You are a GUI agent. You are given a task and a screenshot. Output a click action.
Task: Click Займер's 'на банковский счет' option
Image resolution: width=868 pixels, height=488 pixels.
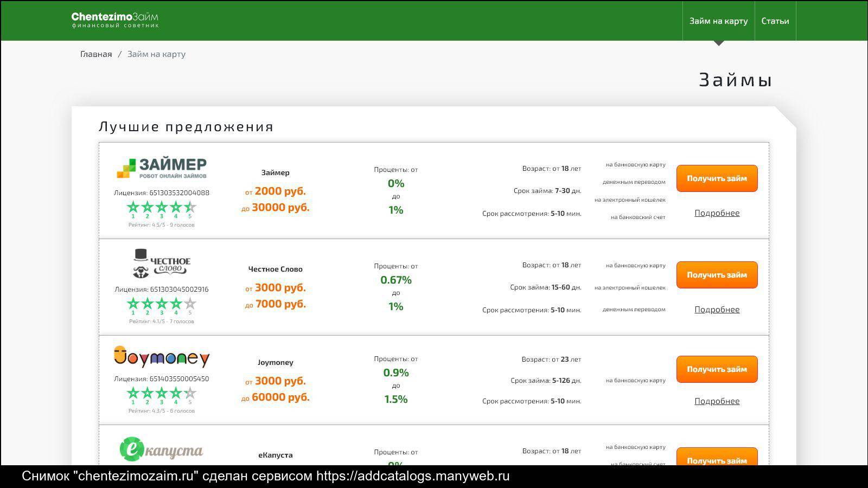tap(638, 217)
